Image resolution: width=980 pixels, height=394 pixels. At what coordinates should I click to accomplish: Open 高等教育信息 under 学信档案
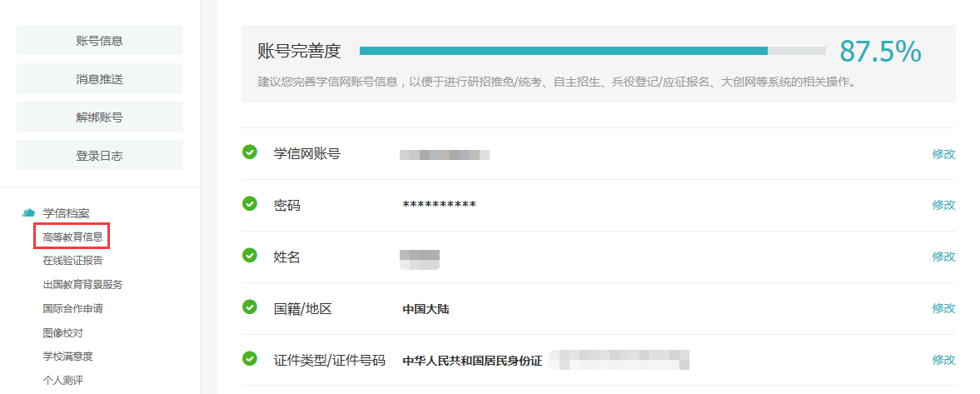(73, 237)
